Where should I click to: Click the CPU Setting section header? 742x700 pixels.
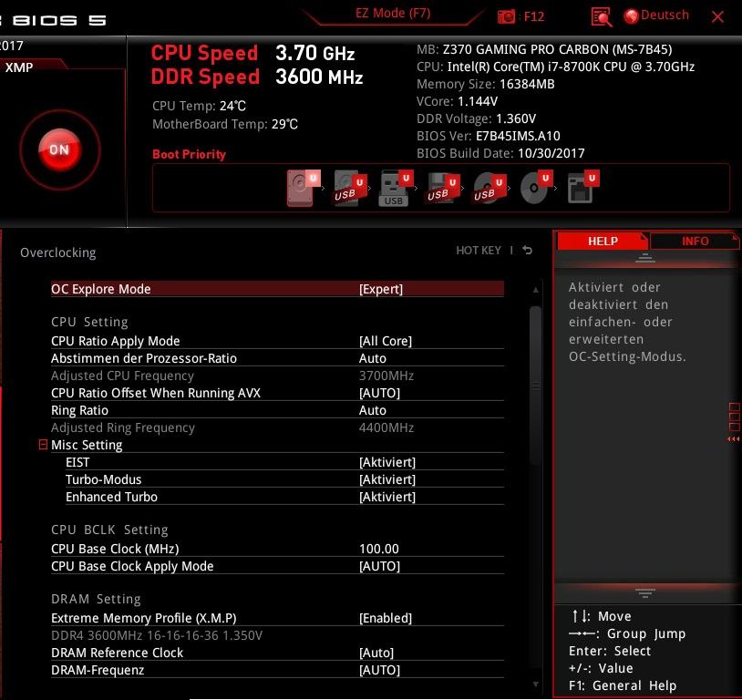coord(89,322)
